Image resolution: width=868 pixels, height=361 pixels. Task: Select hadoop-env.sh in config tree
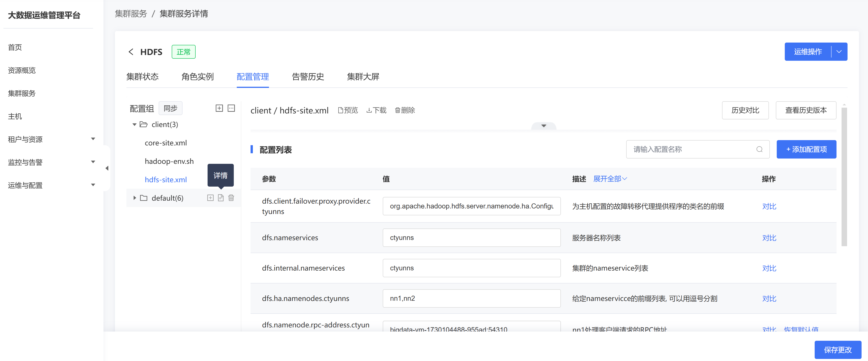(x=169, y=161)
